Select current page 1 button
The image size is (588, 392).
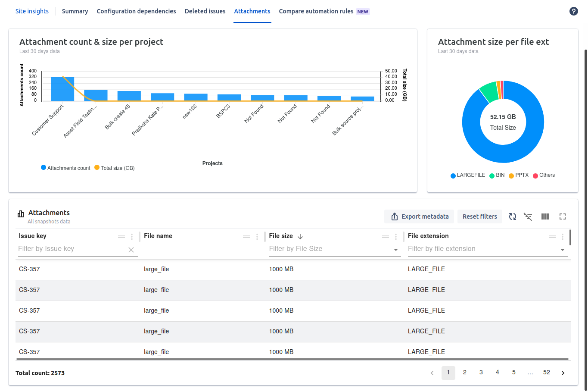(448, 373)
